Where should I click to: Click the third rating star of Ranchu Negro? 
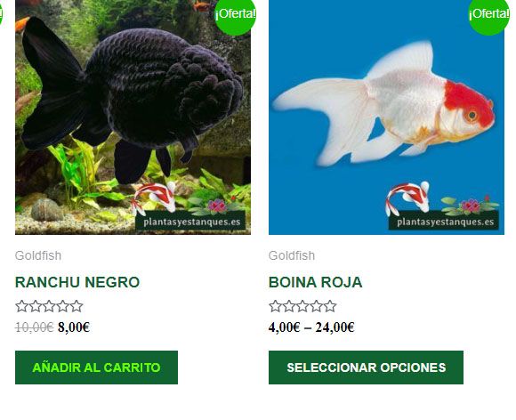pos(49,306)
